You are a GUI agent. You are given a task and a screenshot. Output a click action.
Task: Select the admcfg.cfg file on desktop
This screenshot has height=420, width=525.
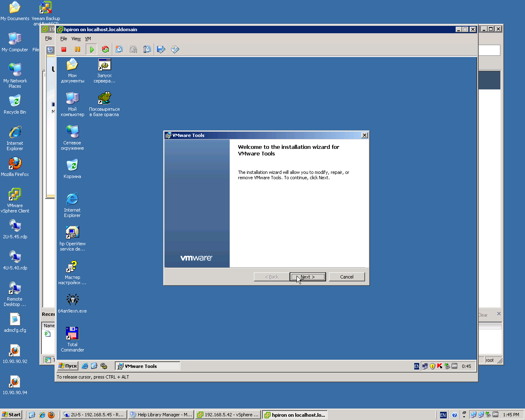[15, 323]
